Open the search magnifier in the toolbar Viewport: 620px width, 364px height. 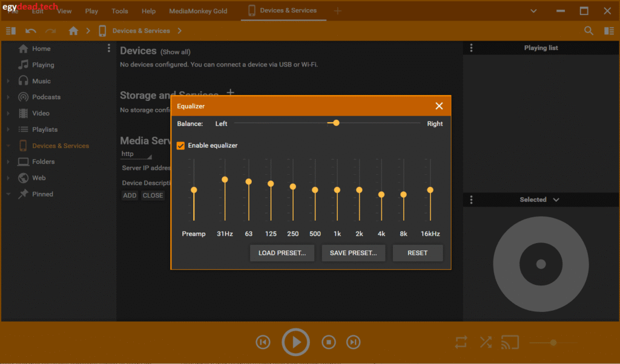(x=588, y=30)
